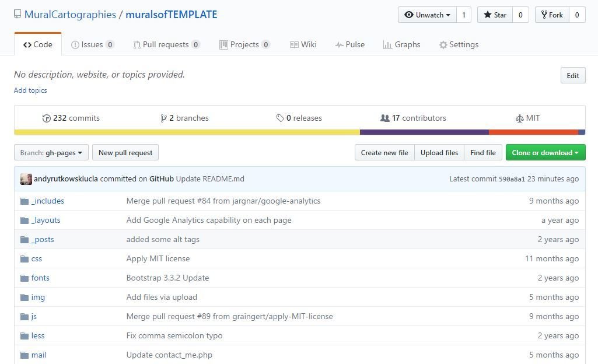This screenshot has height=364, width=598.
Task: Click Create new file button
Action: (x=384, y=152)
